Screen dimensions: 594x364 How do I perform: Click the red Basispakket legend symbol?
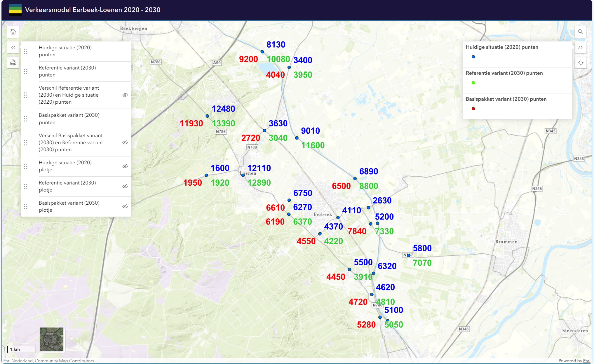point(473,109)
